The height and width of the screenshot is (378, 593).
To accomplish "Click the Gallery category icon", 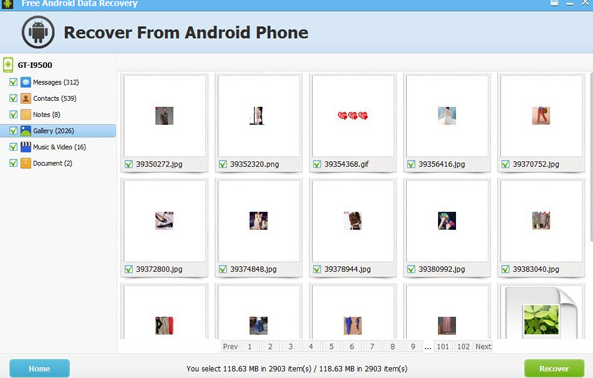I will tap(26, 131).
